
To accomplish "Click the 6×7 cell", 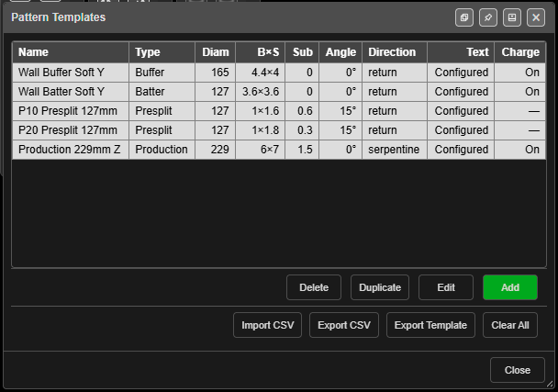I will (260, 150).
